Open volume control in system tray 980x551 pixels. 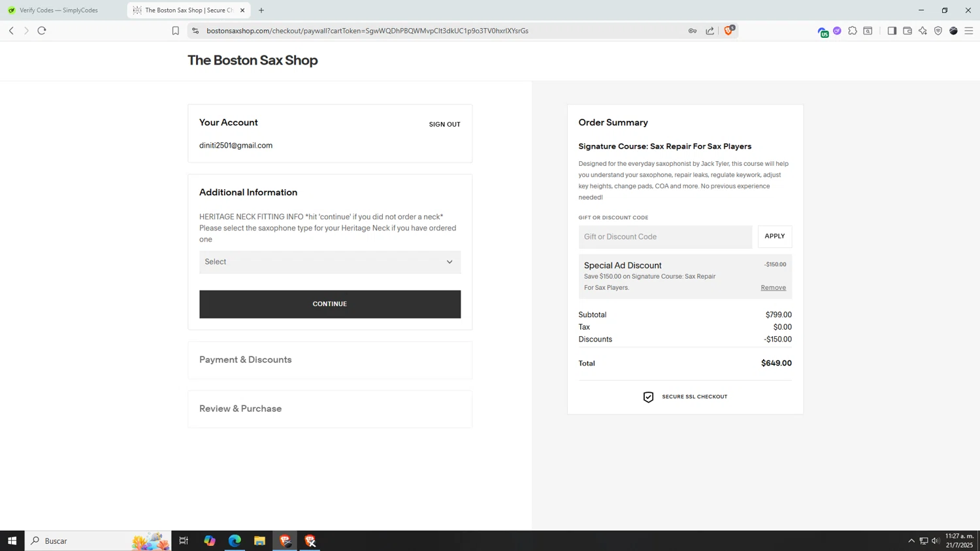(x=936, y=541)
